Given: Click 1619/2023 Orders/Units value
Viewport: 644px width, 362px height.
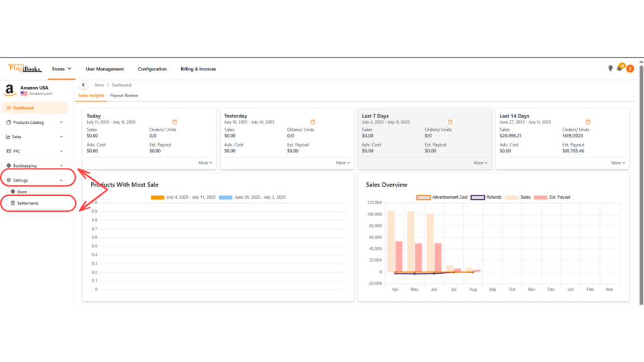Looking at the screenshot, I should 572,136.
